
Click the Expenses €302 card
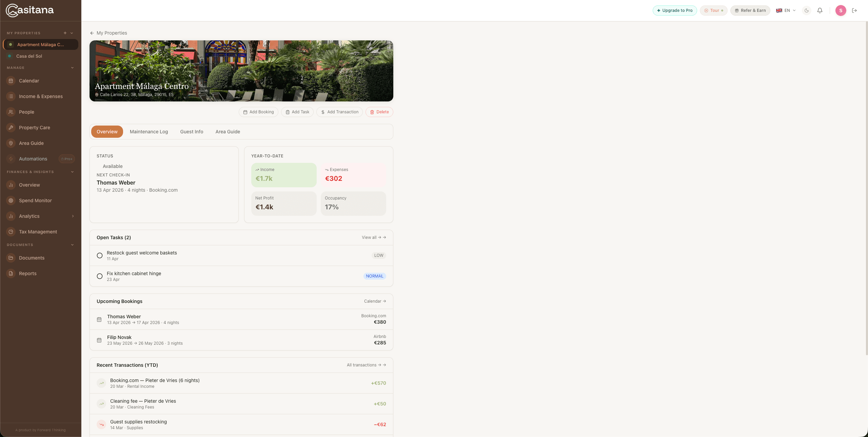click(x=353, y=175)
